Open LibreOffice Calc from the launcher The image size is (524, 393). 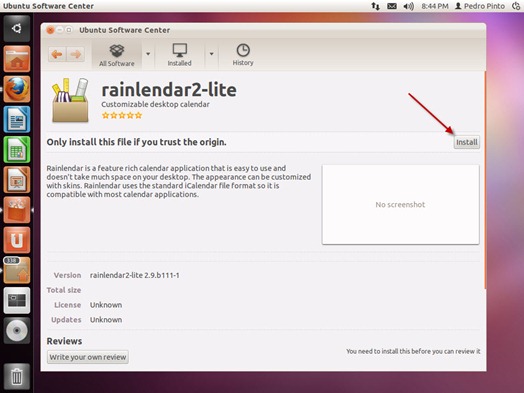coord(17,149)
